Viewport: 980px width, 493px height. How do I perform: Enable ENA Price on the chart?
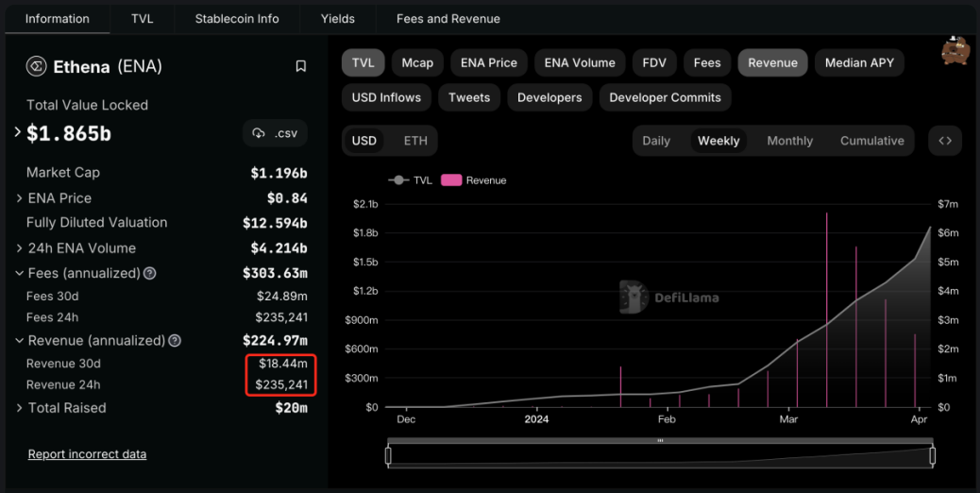[x=489, y=63]
